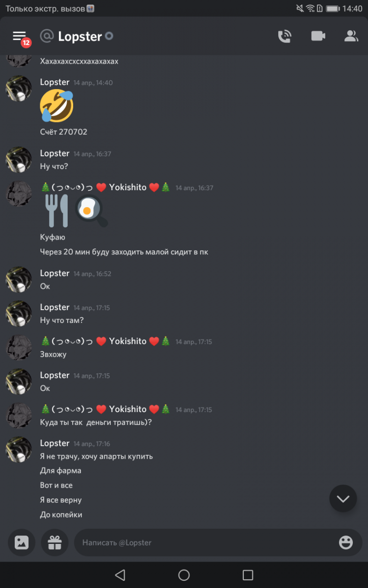Tap the laughing emoji message
Viewport: 368px width, 588px height.
(x=57, y=106)
